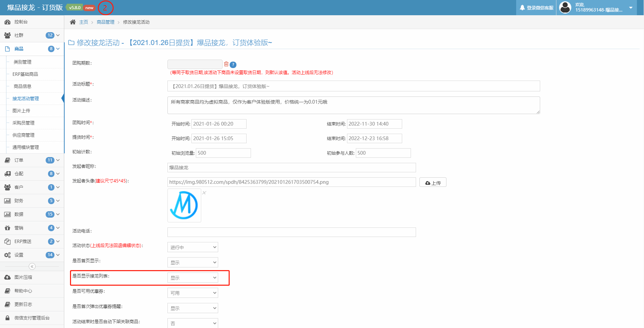Click the 营销 gift icon in sidebar
Image resolution: width=644 pixels, height=328 pixels.
(7, 228)
